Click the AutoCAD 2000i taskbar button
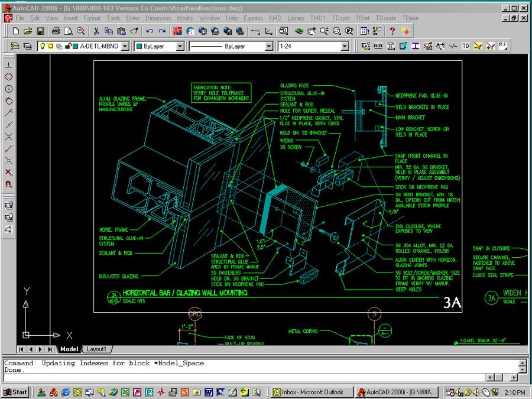This screenshot has height=399, width=532. click(397, 392)
